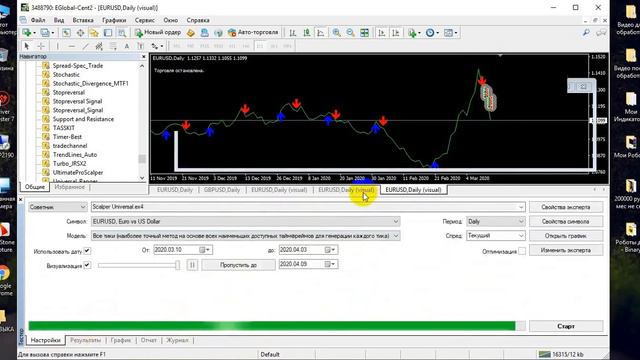The width and height of the screenshot is (640, 360).
Task: Click the 'Старт' button
Action: click(566, 326)
